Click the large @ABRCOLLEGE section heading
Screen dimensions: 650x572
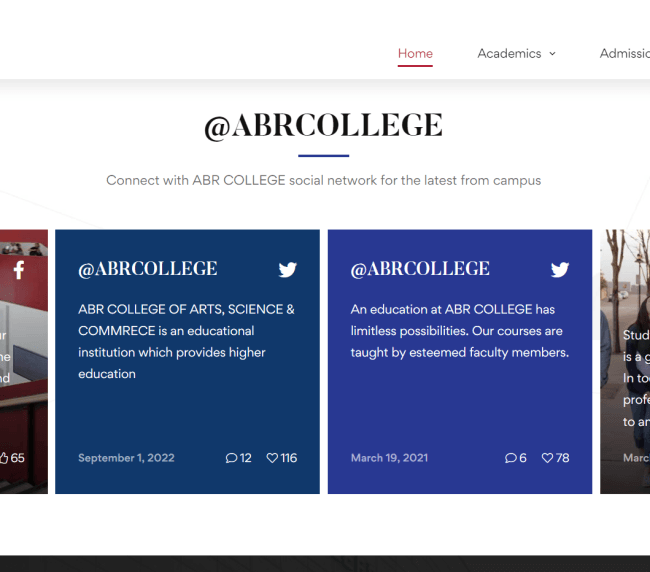pyautogui.click(x=323, y=126)
